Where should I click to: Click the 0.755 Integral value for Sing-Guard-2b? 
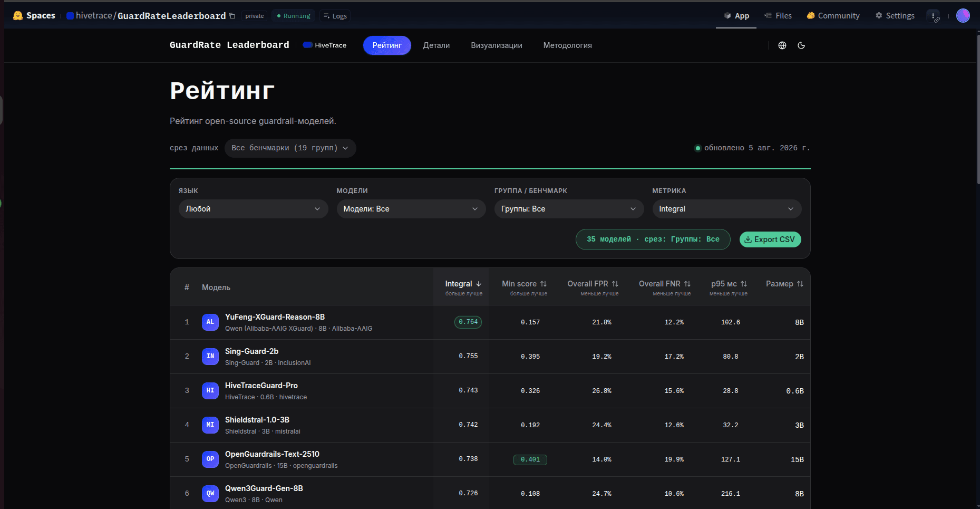(x=468, y=356)
